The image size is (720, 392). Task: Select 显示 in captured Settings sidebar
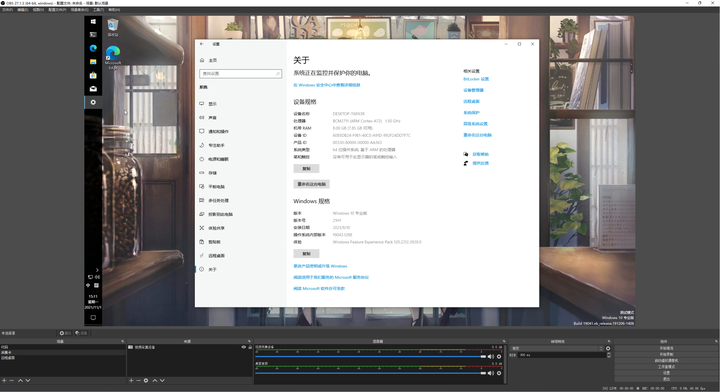241,104
